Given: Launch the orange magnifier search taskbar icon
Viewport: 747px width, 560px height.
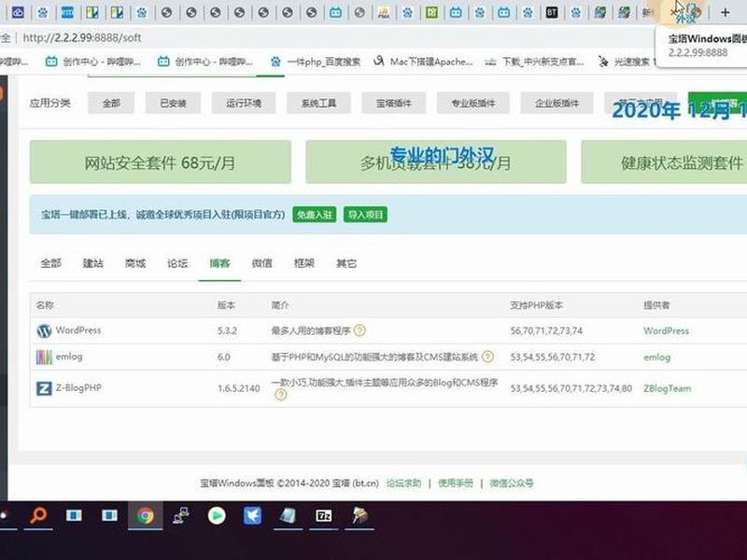Looking at the screenshot, I should click(38, 515).
